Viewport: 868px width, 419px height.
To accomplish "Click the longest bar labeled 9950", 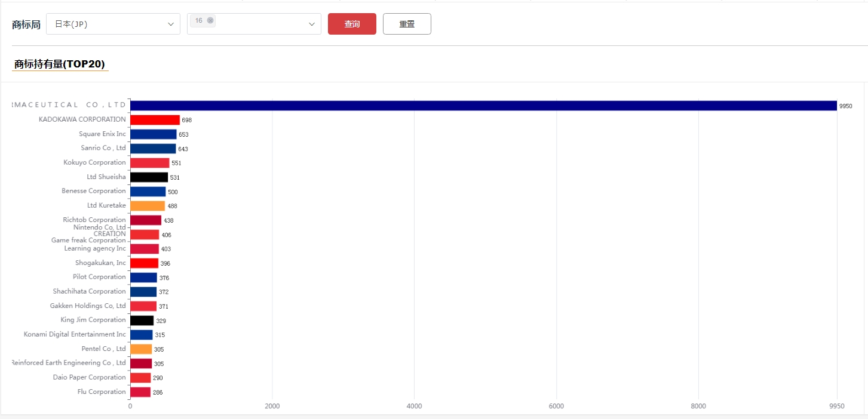I will pyautogui.click(x=483, y=106).
